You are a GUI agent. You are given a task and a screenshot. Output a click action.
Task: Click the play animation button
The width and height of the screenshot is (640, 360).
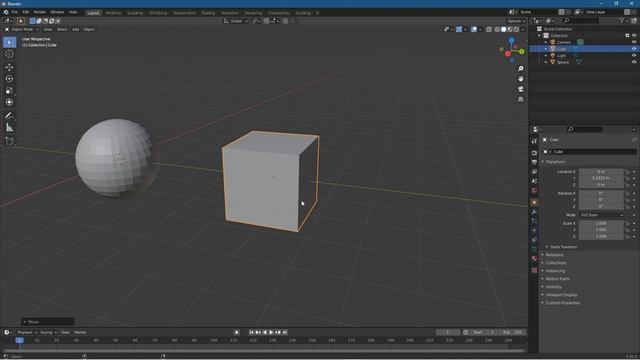(x=271, y=332)
